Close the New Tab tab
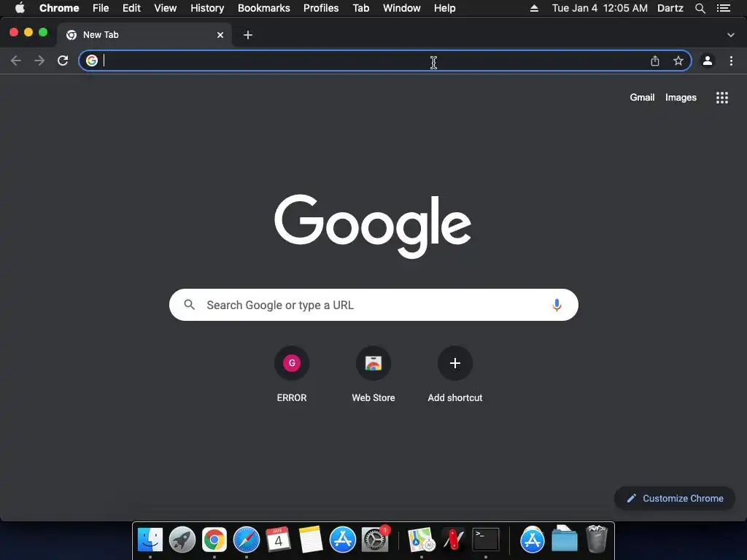The image size is (747, 560). 220,35
